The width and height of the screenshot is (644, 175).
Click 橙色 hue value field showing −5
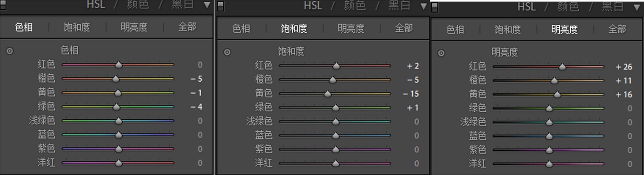(x=196, y=79)
